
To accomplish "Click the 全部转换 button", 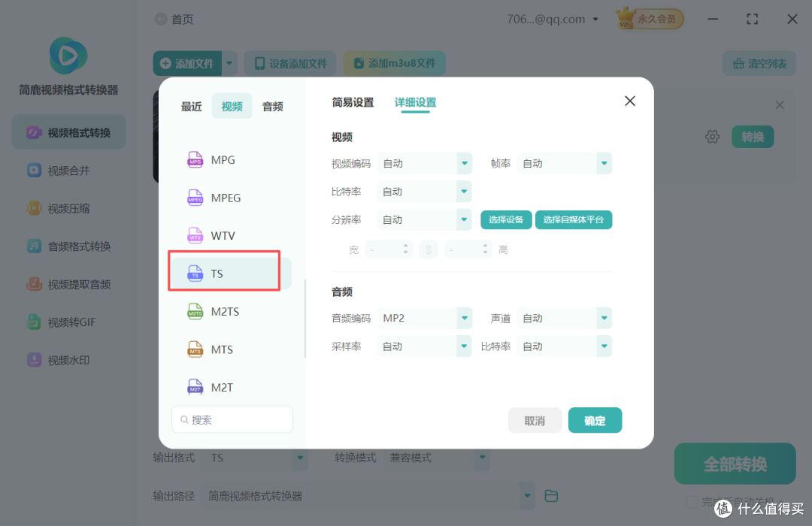I will [735, 464].
